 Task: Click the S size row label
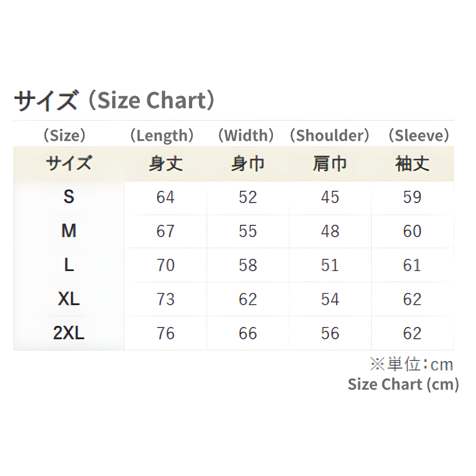[69, 197]
